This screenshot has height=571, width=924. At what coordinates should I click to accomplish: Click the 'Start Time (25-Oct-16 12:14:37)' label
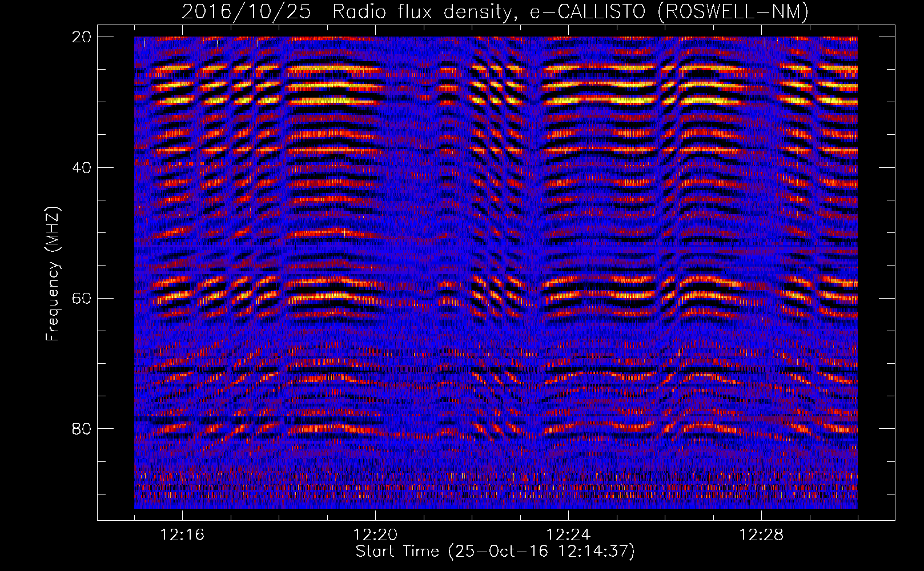tap(495, 552)
